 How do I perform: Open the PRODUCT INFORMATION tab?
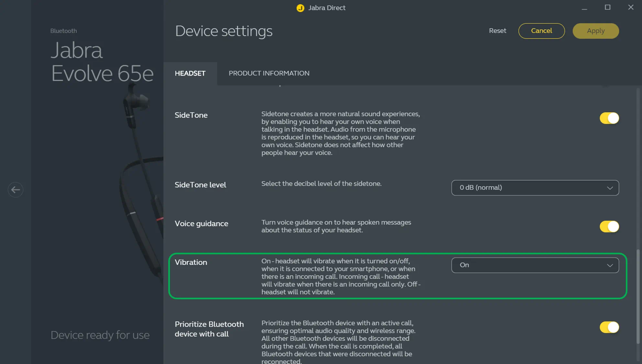pos(269,73)
